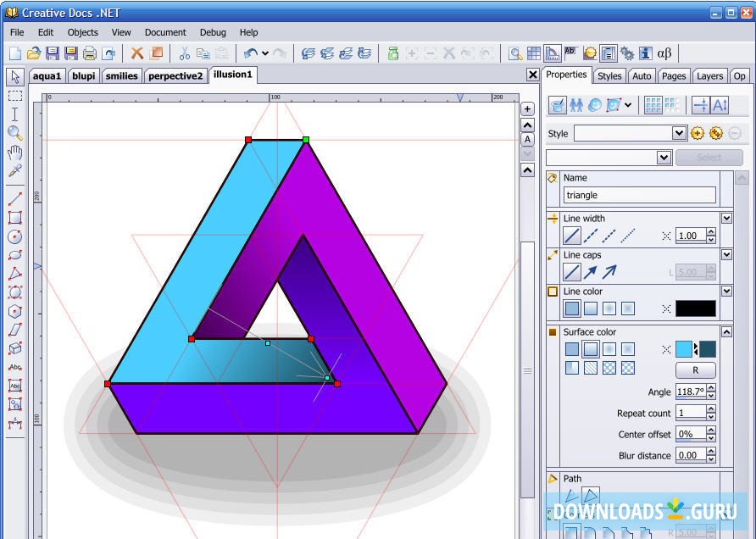Close the current document with X button
The height and width of the screenshot is (539, 756).
pos(532,75)
